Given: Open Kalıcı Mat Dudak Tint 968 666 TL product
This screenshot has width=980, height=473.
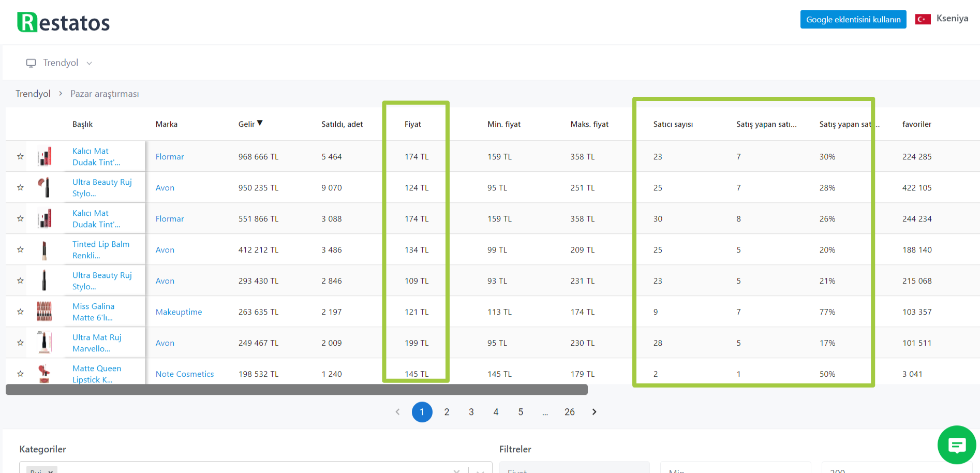Looking at the screenshot, I should pos(96,156).
